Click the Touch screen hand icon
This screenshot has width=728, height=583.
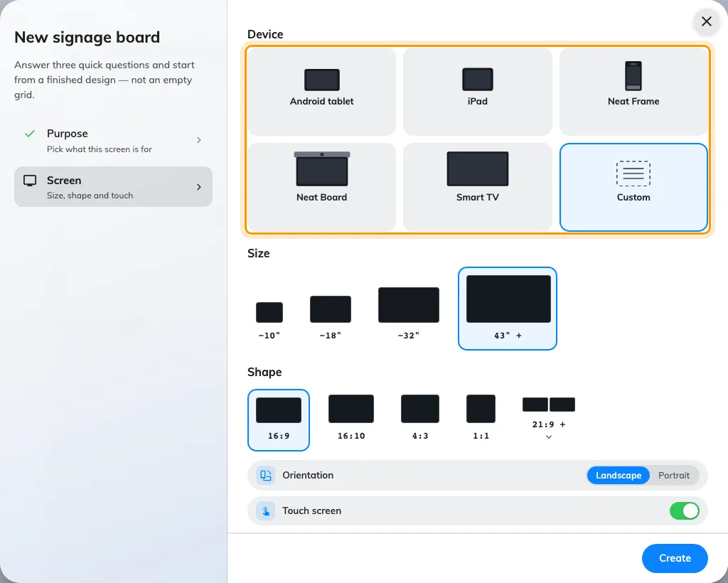[x=266, y=511]
